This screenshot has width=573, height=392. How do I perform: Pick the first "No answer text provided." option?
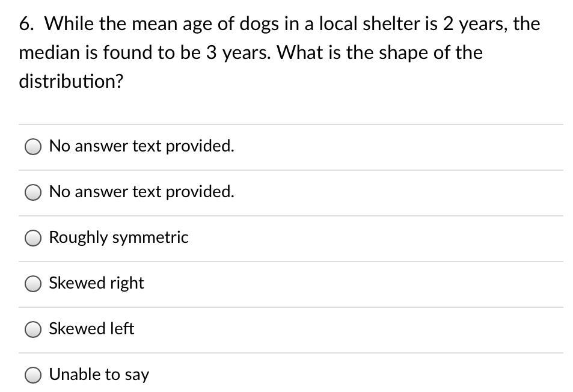(32, 146)
